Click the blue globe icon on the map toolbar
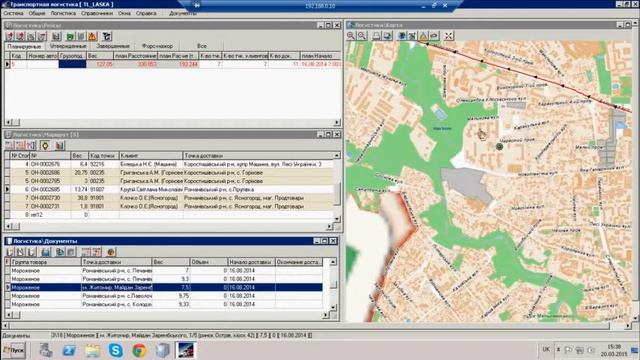 (x=402, y=36)
